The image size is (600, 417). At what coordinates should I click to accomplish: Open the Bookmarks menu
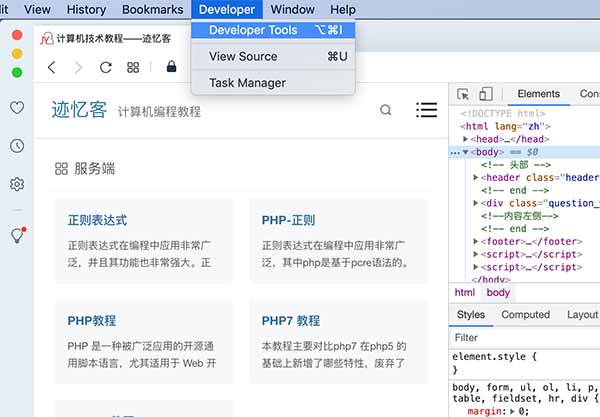point(153,9)
